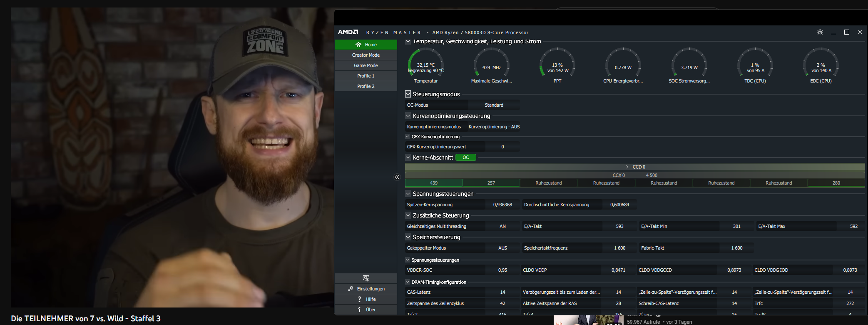Collapse the Kurvenoptimierungssteuerung section
This screenshot has width=868, height=325.
click(408, 116)
